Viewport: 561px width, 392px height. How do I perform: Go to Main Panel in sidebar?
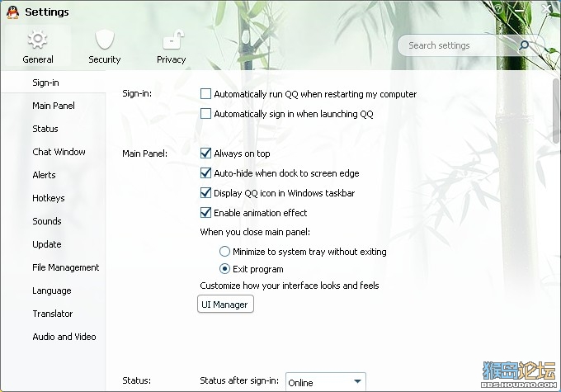pos(53,106)
